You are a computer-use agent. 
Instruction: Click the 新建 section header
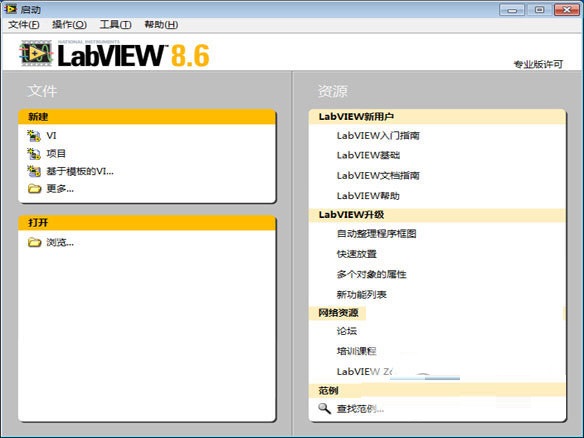[x=147, y=117]
